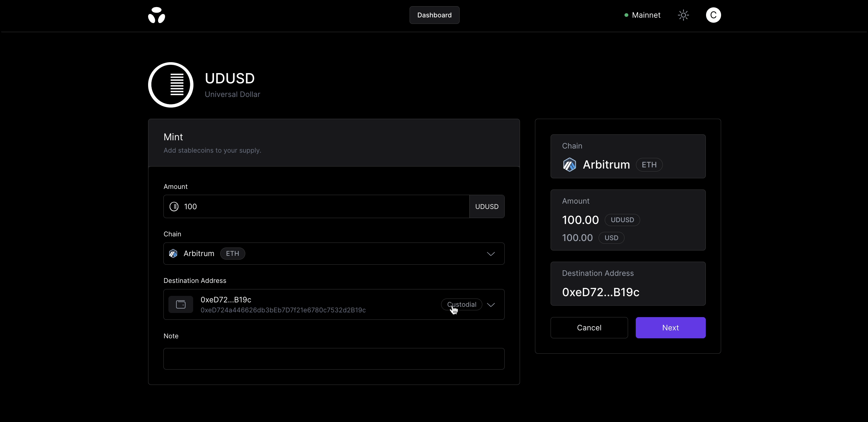Click the coin icon in Amount field
The width and height of the screenshot is (868, 422).
click(x=174, y=207)
